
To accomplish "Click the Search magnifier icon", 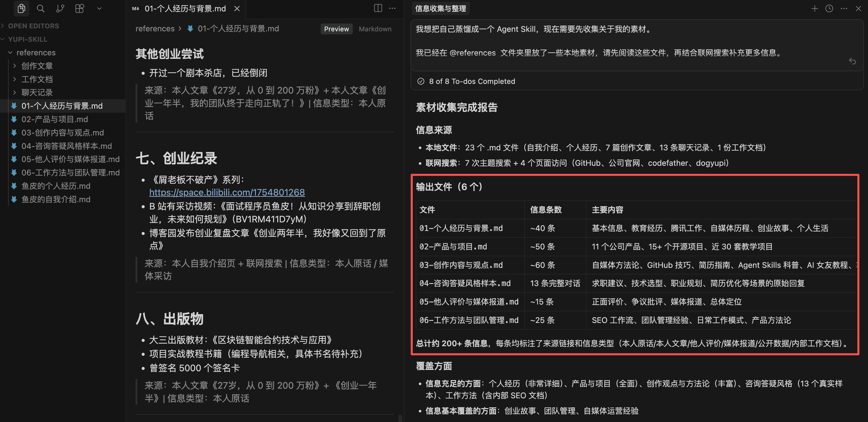I will pos(40,8).
